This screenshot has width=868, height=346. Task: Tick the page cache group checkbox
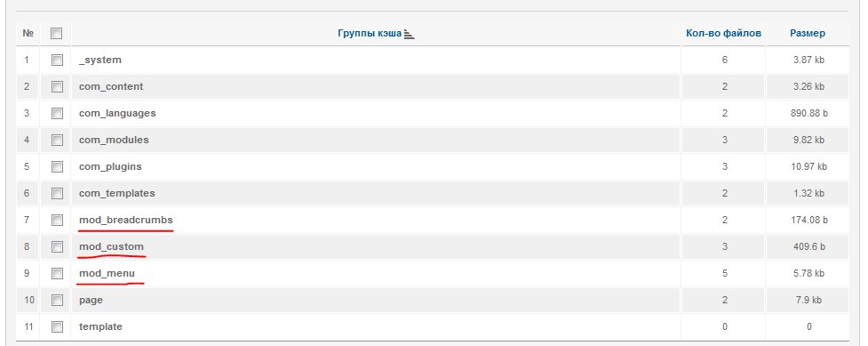(57, 300)
